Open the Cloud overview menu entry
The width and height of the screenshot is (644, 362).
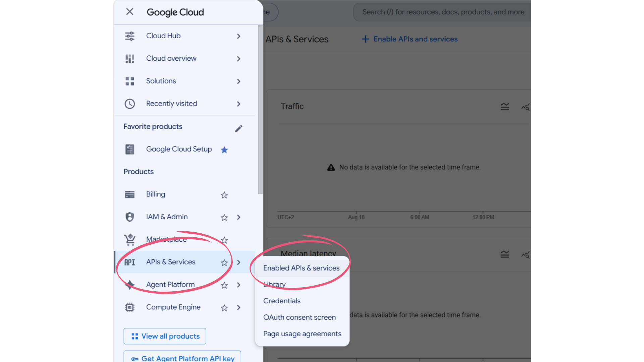point(184,59)
